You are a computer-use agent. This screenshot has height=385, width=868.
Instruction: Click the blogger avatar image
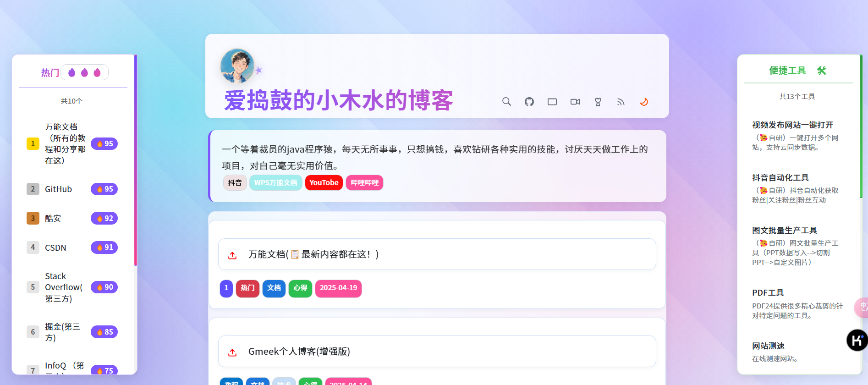click(237, 66)
